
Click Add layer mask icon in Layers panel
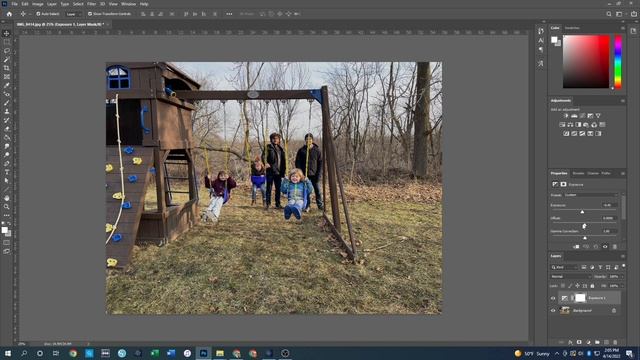tap(579, 342)
